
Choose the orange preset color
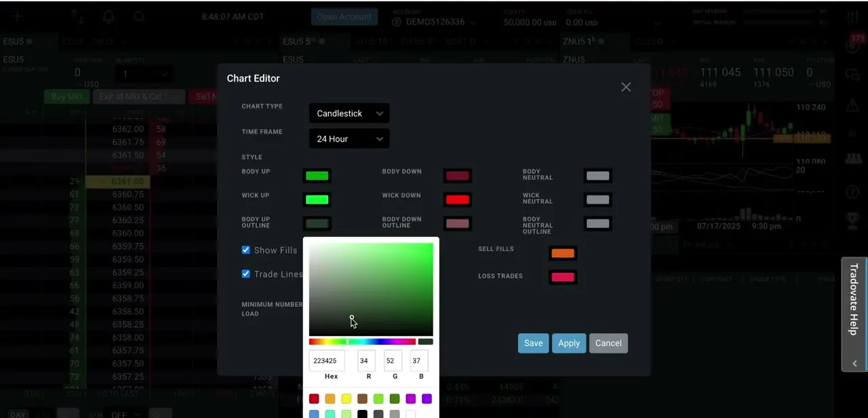[330, 399]
